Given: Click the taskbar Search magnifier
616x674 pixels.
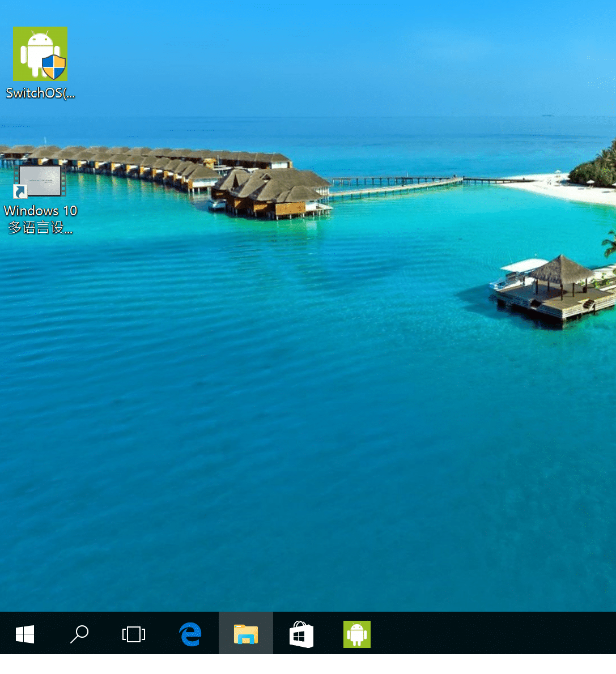Looking at the screenshot, I should click(x=79, y=634).
